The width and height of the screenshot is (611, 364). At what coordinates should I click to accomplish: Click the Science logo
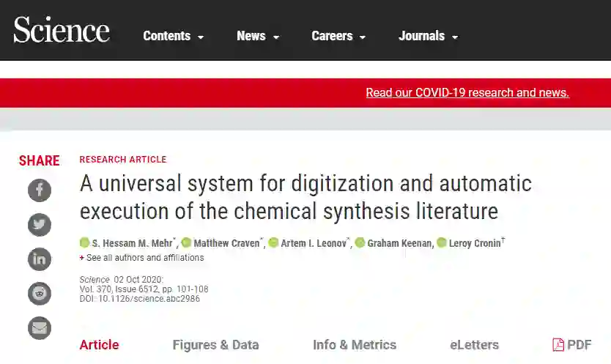[62, 29]
